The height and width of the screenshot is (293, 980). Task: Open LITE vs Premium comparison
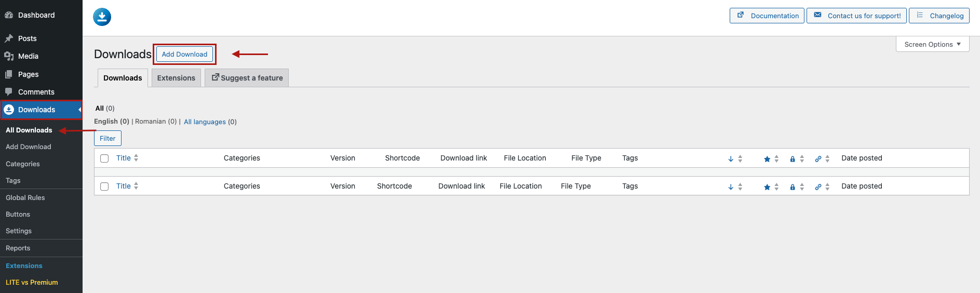pyautogui.click(x=32, y=282)
